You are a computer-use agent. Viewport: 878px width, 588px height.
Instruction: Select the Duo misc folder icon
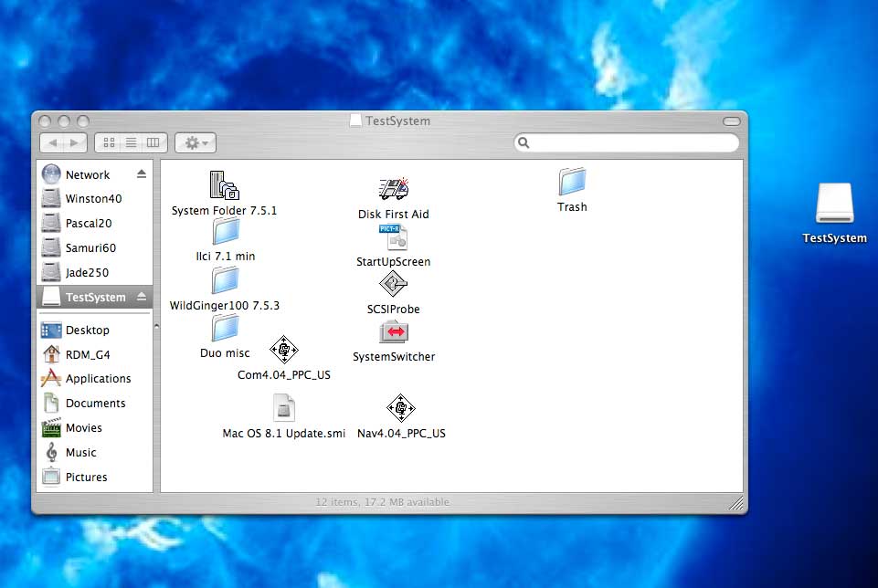pos(225,328)
